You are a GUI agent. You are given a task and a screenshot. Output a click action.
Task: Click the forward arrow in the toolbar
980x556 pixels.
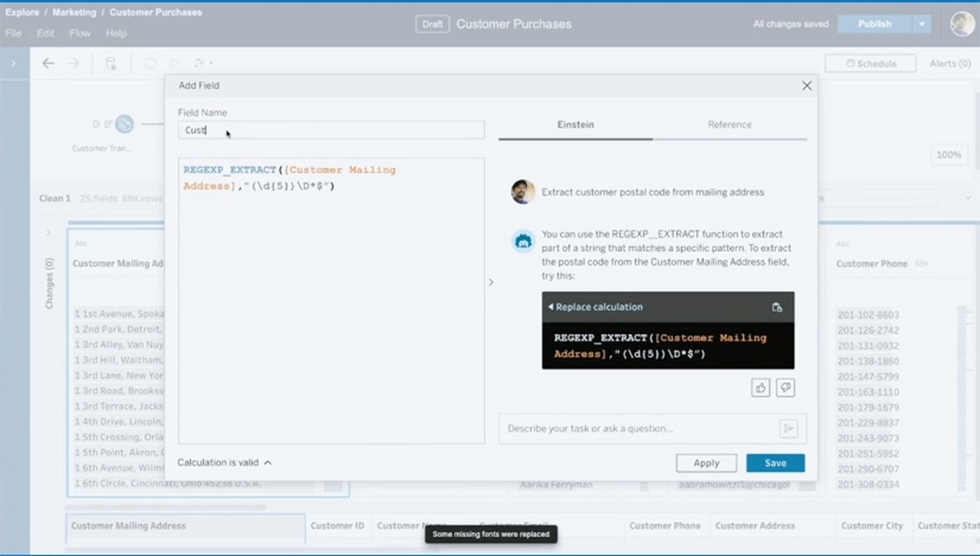(x=73, y=64)
